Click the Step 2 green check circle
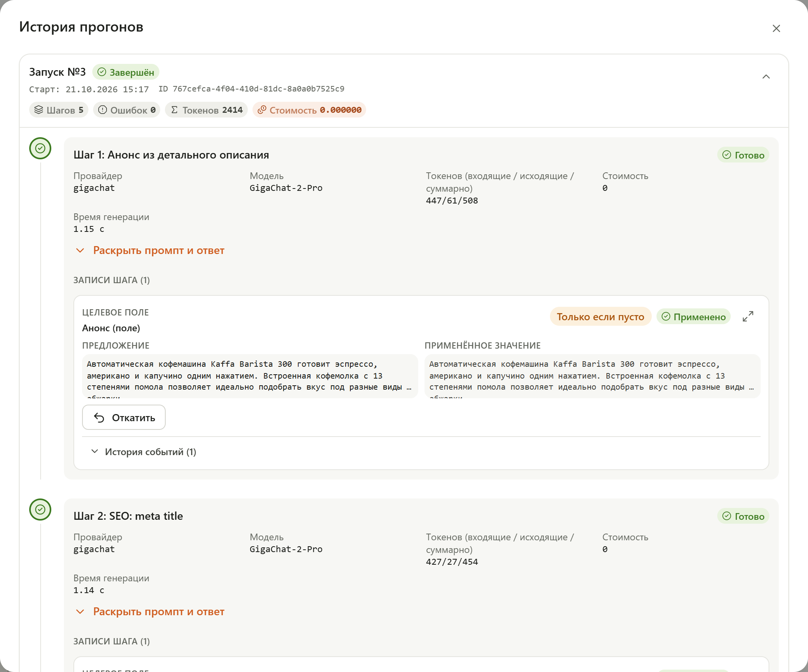808x672 pixels. (40, 510)
